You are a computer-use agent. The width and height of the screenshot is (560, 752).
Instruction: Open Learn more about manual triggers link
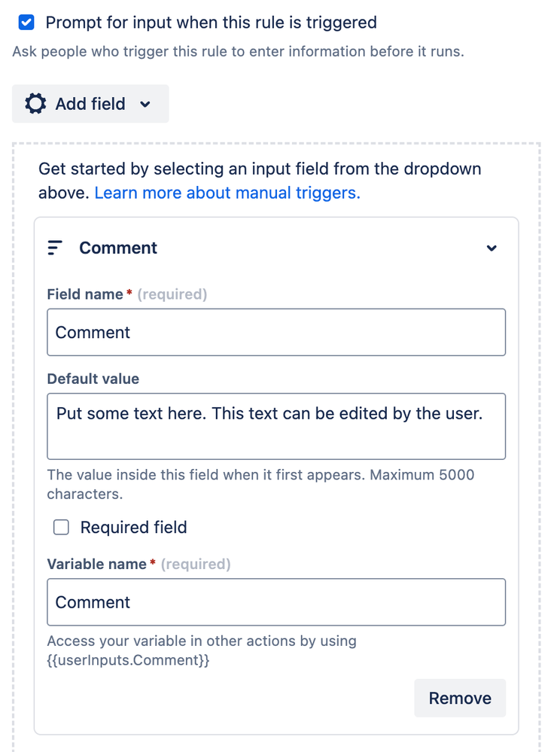pos(227,193)
